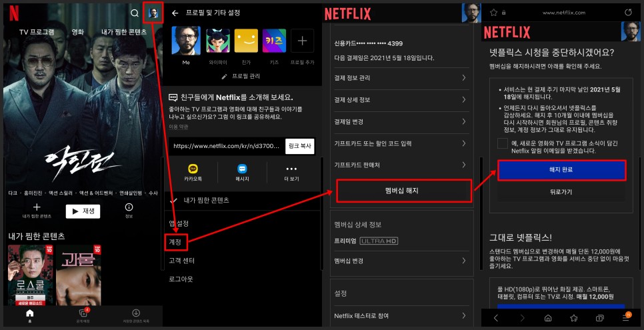This screenshot has width=644, height=330.
Task: Select the 와이파이 profile avatar
Action: 218,41
